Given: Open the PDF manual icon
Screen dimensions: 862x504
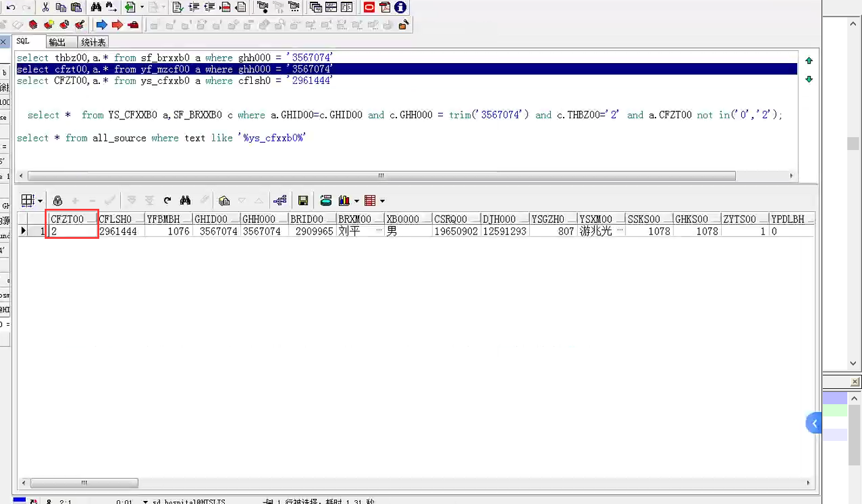Looking at the screenshot, I should (x=385, y=7).
